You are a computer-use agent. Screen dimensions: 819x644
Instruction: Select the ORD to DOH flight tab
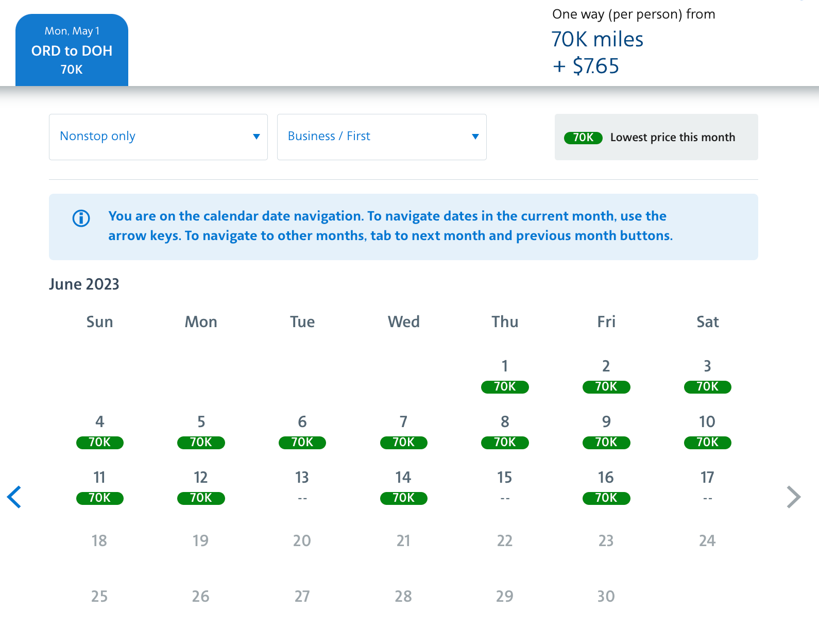[x=72, y=50]
